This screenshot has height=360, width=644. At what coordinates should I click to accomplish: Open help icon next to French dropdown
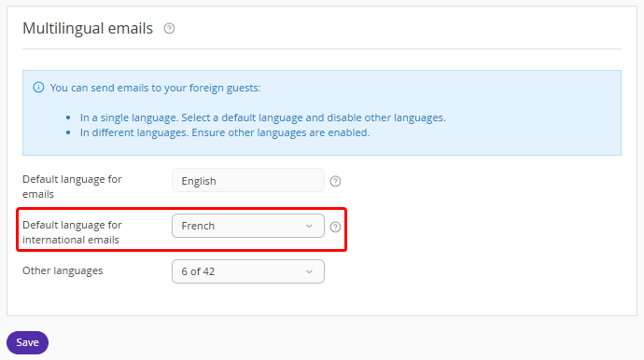click(x=335, y=227)
